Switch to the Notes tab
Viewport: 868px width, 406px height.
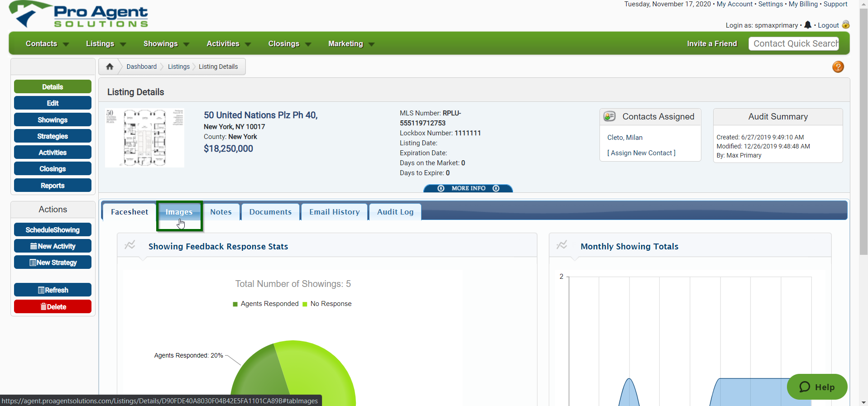pos(221,212)
